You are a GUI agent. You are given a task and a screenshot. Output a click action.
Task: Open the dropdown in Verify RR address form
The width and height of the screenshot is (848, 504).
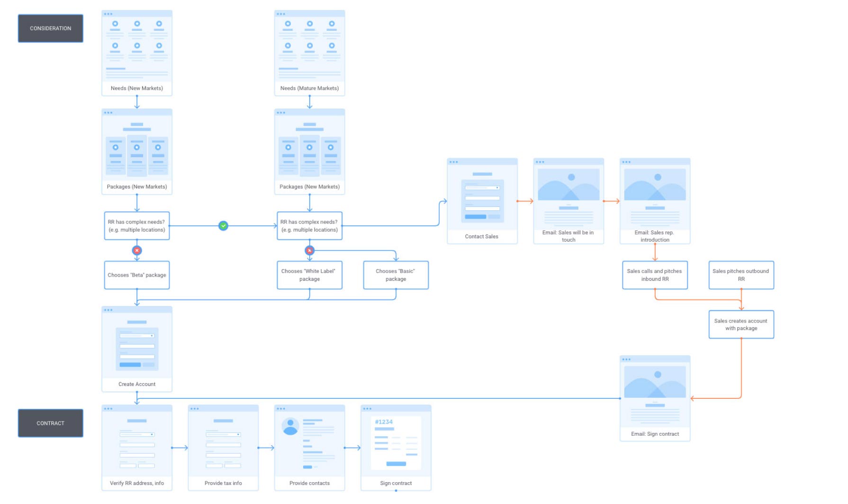pyautogui.click(x=137, y=434)
